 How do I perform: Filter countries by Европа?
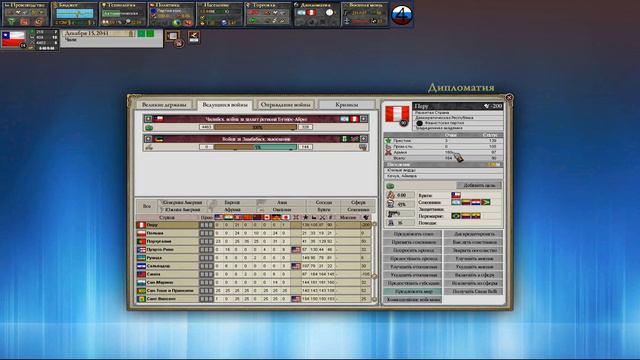click(232, 202)
